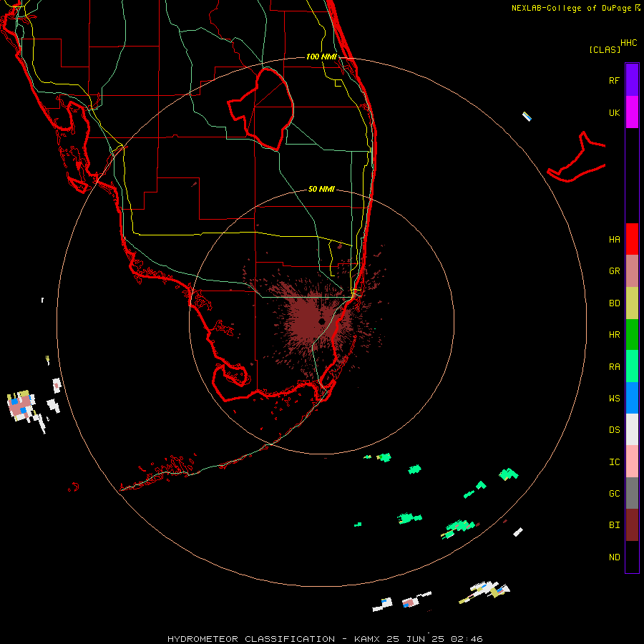Click the "HA" legend label
The image size is (644, 644).
click(614, 239)
